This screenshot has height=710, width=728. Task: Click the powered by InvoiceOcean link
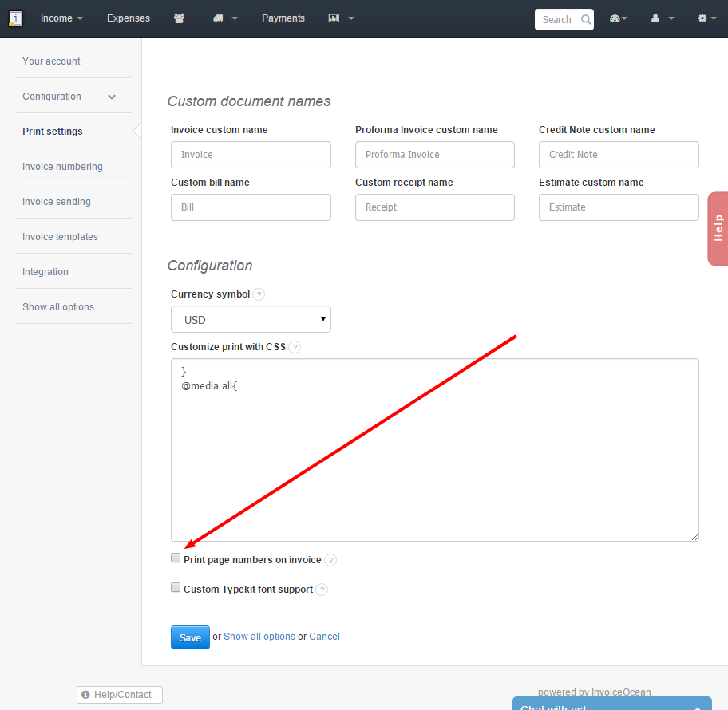click(x=594, y=692)
